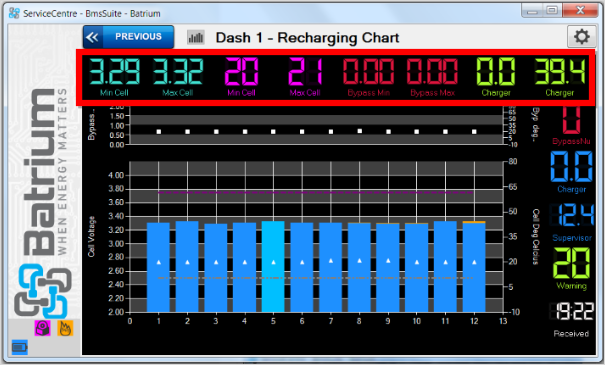This screenshot has height=365, width=605.
Task: Click the highlighted cell 5 voltage bar
Action: pos(273,267)
